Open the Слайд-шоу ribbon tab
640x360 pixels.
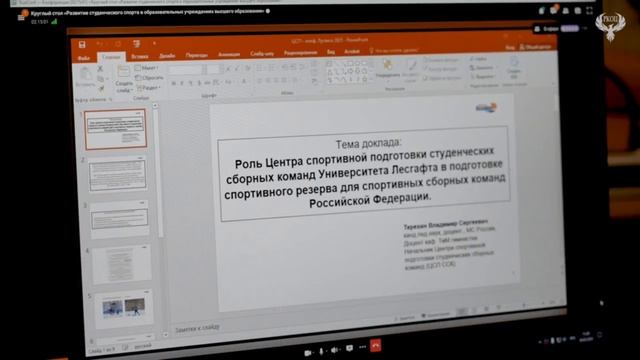point(262,53)
